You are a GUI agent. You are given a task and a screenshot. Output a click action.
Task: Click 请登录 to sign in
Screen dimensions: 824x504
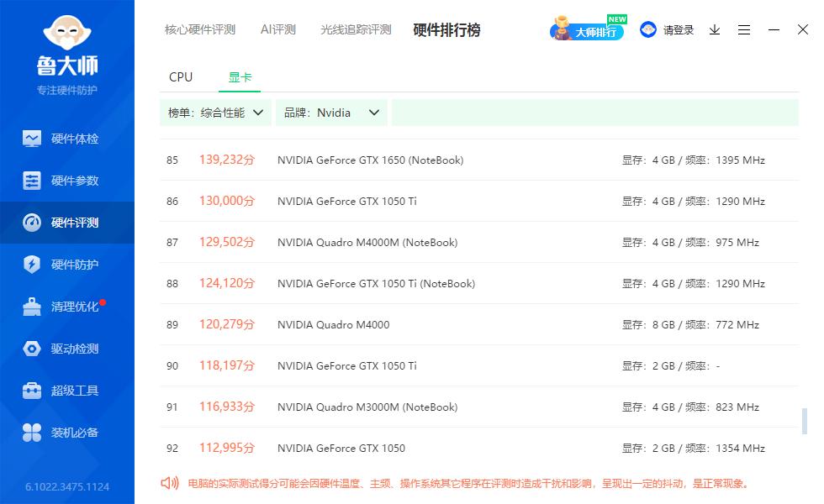pos(678,29)
